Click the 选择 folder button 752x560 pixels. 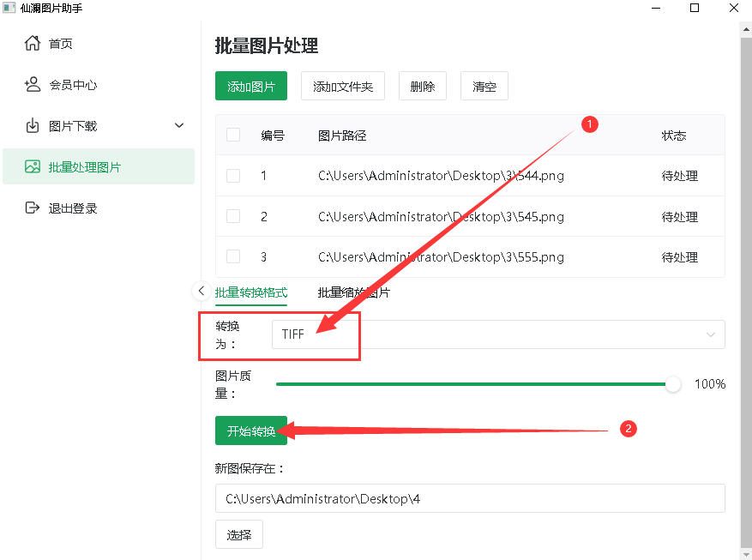click(239, 534)
